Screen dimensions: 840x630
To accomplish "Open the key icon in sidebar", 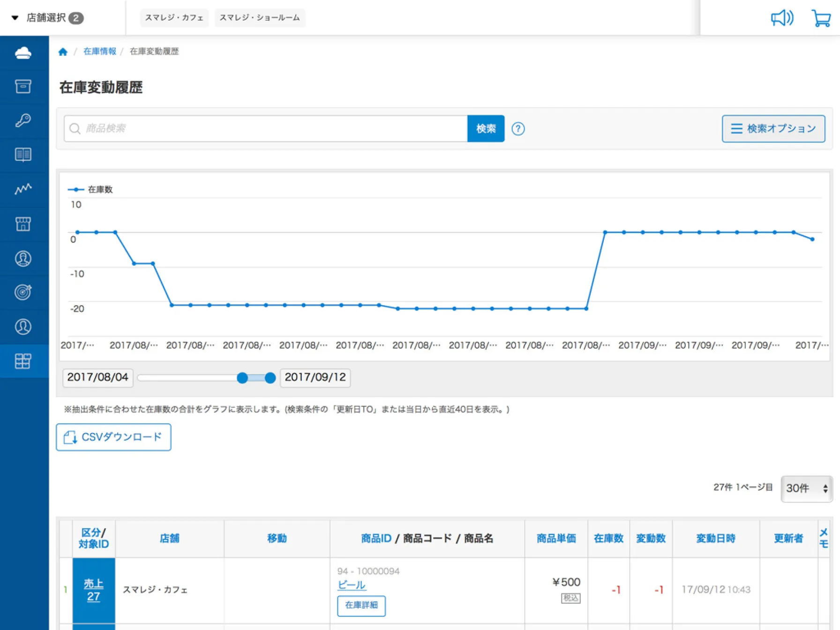I will point(23,120).
